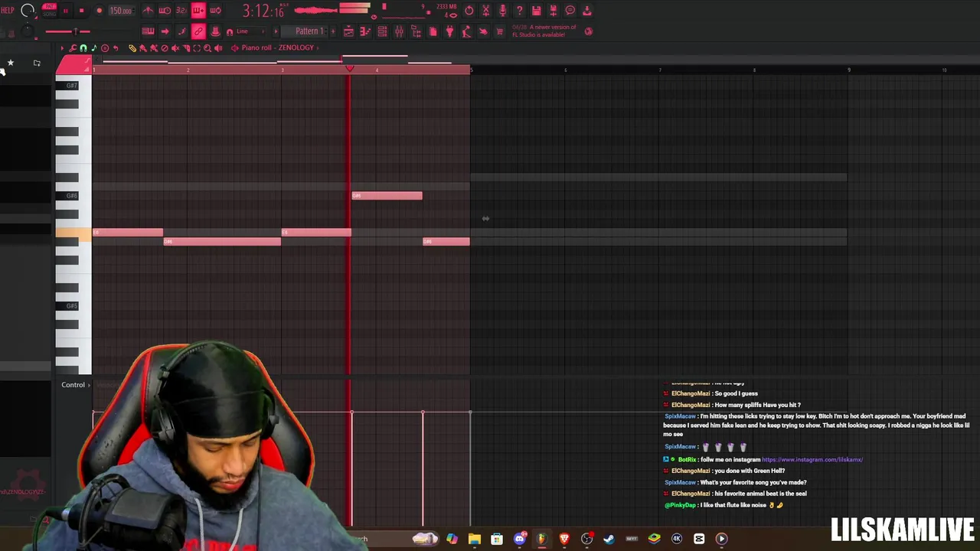
Task: Open the Mixer view icon
Action: click(x=399, y=31)
